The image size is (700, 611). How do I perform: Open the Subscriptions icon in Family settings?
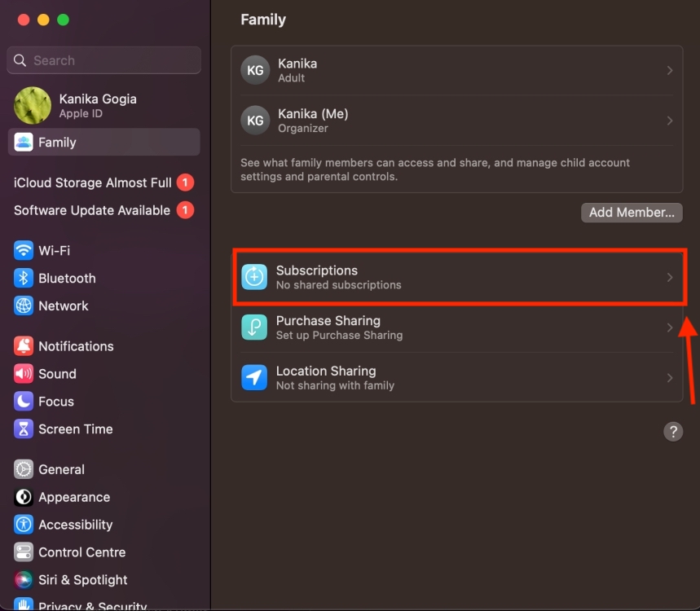click(254, 277)
